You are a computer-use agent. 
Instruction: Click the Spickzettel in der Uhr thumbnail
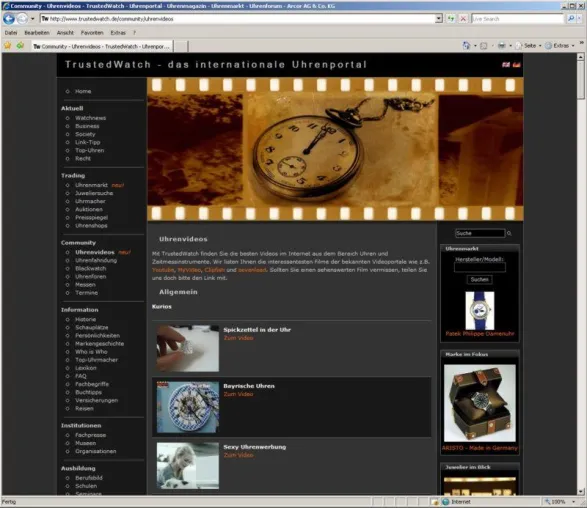click(188, 348)
